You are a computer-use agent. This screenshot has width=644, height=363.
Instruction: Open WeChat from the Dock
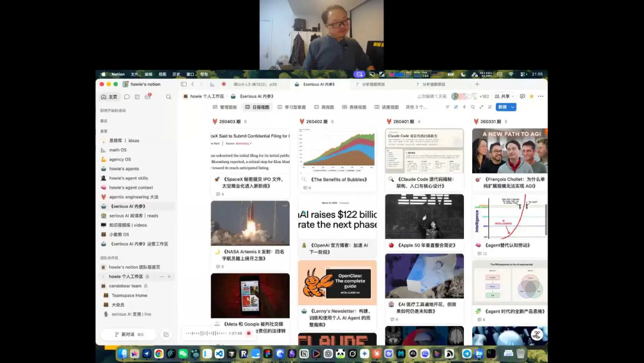pos(183,353)
